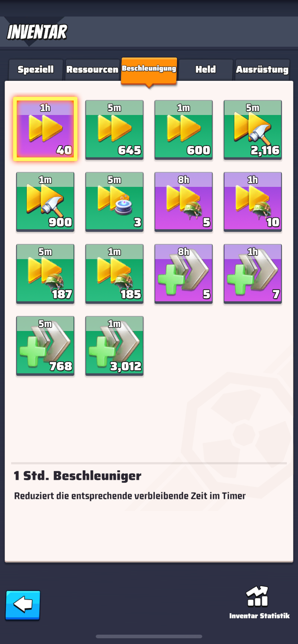Open Inventar Statistik
The width and height of the screenshot is (298, 644).
(259, 603)
